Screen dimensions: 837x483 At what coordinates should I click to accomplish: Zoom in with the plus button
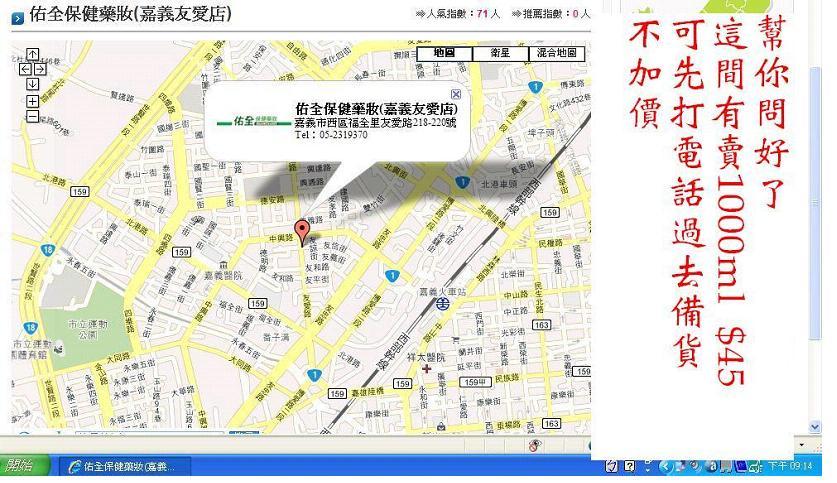tap(32, 101)
